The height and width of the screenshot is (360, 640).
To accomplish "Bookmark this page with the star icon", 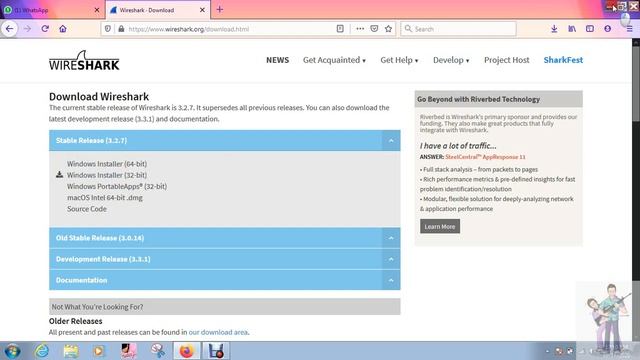I will click(x=388, y=29).
